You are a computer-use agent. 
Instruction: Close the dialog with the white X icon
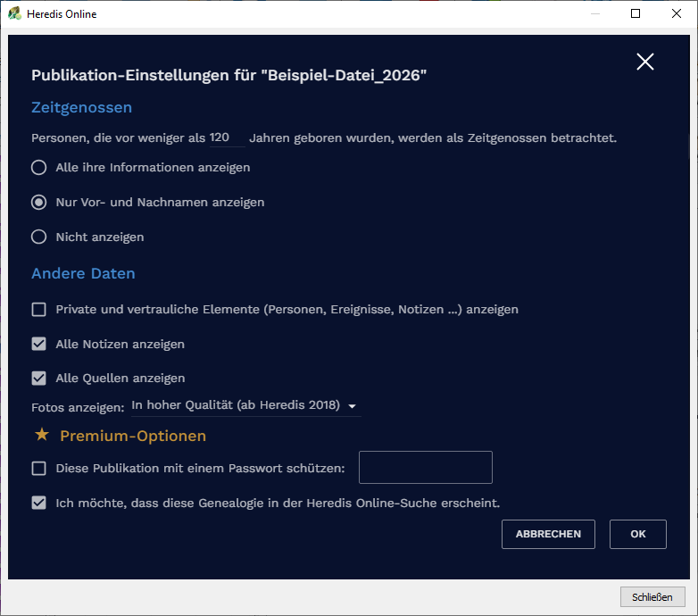pyautogui.click(x=644, y=62)
